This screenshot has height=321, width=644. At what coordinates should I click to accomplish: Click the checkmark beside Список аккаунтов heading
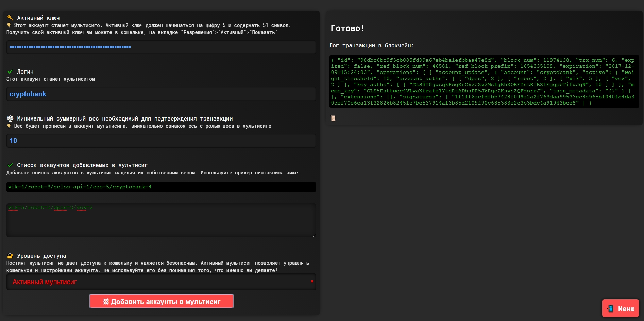pos(10,165)
